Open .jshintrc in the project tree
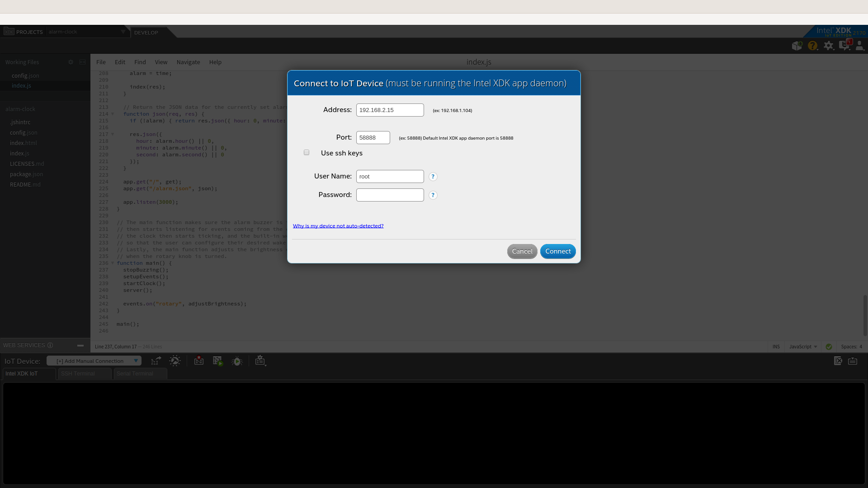 coord(20,122)
